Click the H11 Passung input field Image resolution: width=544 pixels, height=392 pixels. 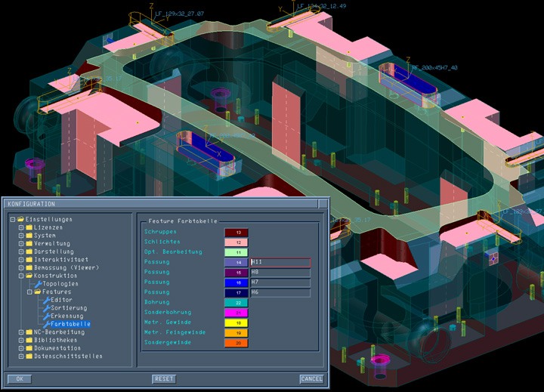click(x=280, y=262)
